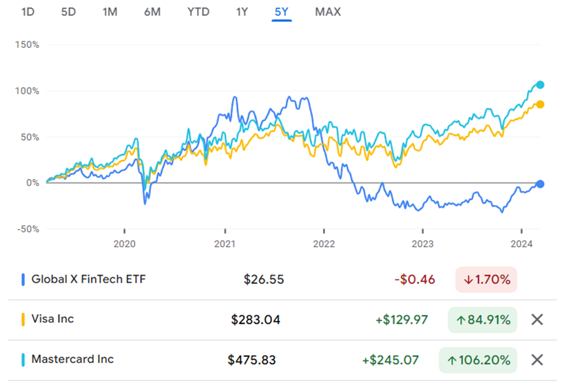Select the YTD time range
This screenshot has height=392, width=577.
(198, 12)
